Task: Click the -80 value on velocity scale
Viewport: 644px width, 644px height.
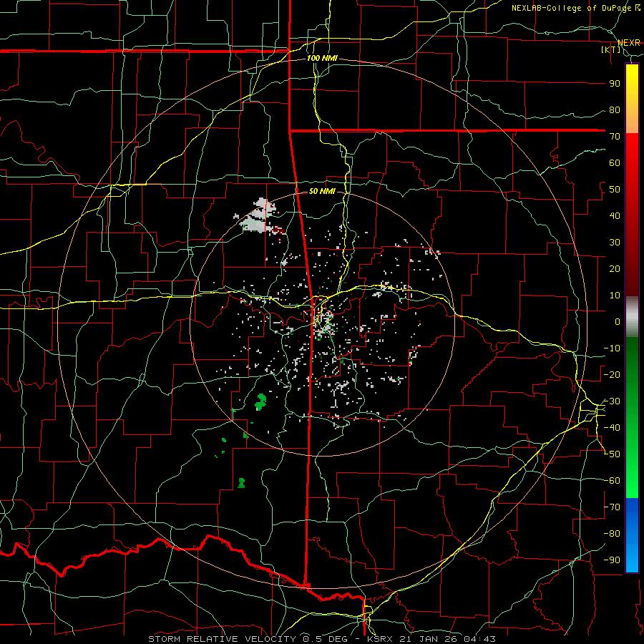Action: click(612, 534)
